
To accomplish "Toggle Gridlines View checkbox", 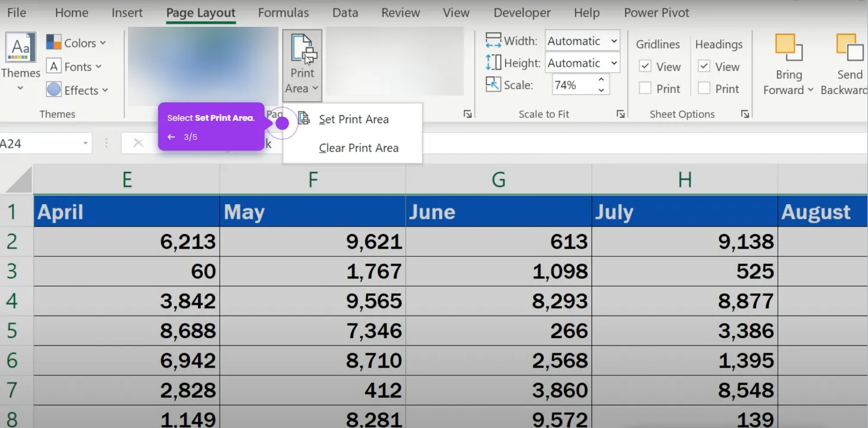I will [x=645, y=67].
